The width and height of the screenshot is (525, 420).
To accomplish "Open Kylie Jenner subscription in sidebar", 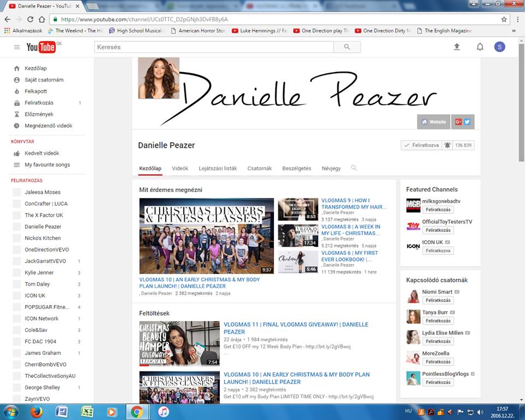I will [39, 273].
